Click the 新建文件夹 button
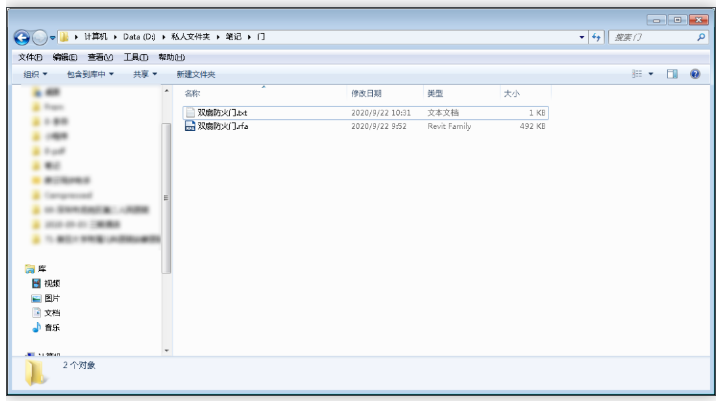The width and height of the screenshot is (721, 401). click(196, 75)
